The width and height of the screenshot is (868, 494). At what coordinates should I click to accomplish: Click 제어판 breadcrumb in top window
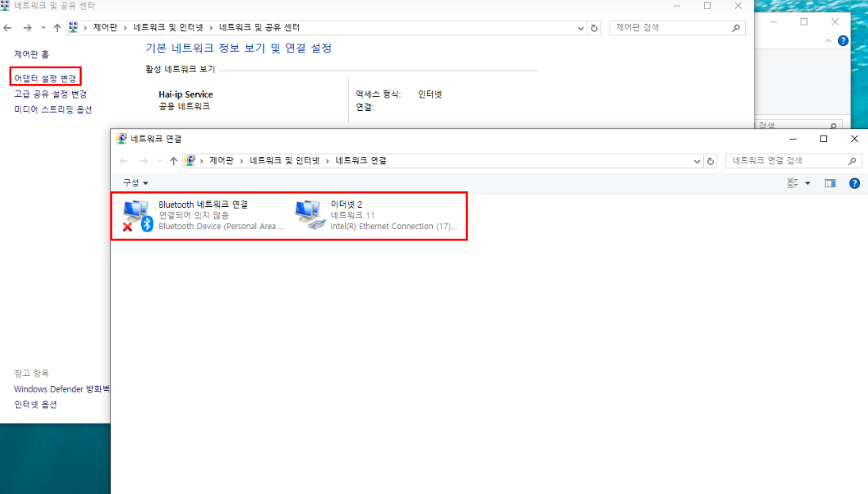105,27
